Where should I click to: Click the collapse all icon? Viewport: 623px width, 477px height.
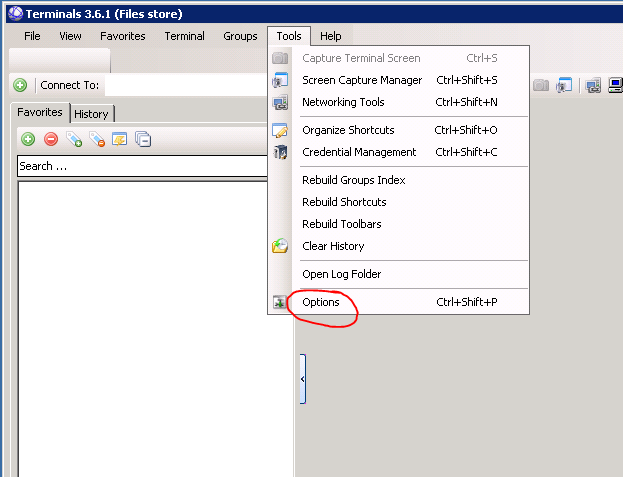coord(143,139)
